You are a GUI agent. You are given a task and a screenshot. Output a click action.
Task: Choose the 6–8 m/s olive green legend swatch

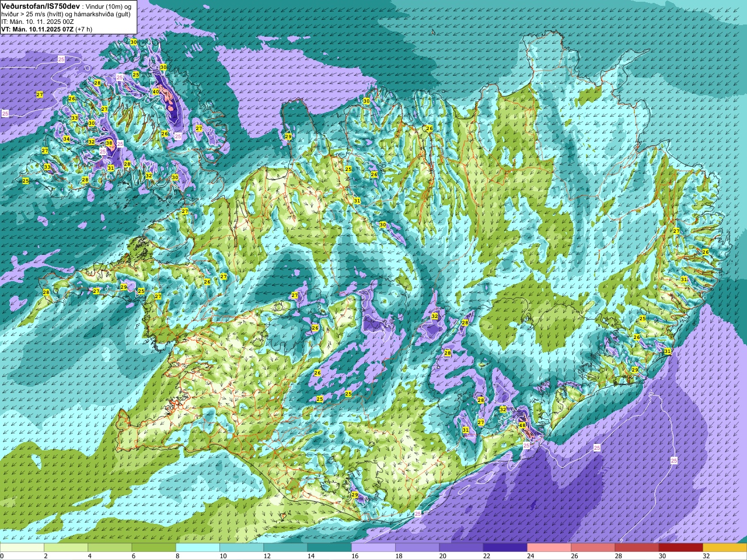point(154,548)
